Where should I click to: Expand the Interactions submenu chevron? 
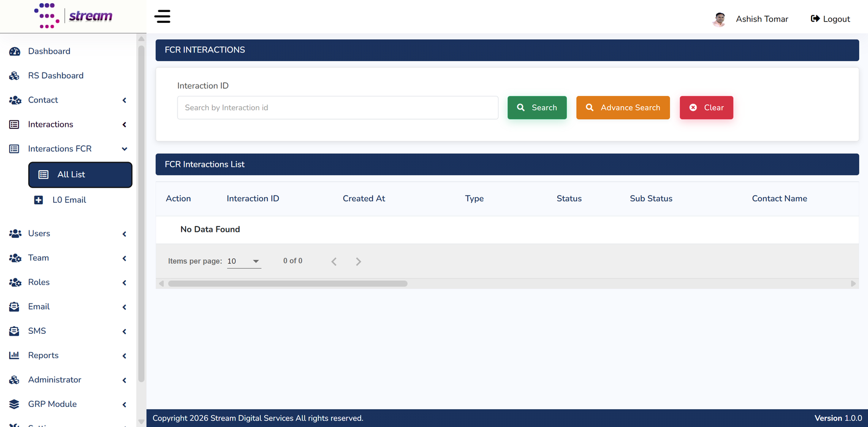[x=124, y=125]
